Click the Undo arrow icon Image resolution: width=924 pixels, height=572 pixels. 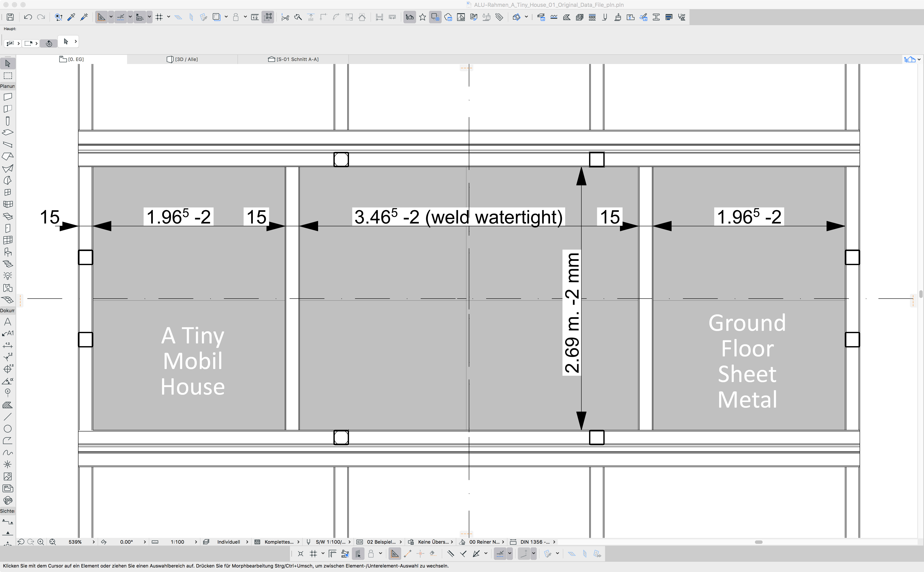(x=28, y=17)
